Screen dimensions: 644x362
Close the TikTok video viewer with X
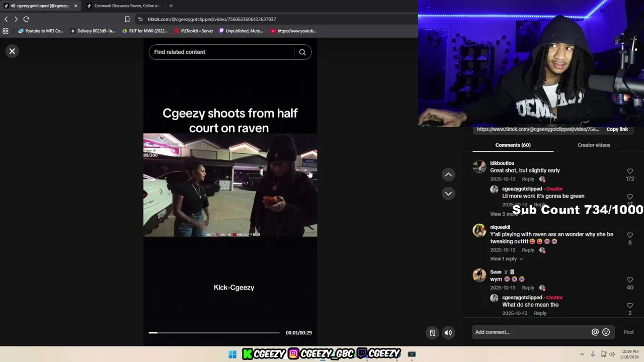(12, 51)
